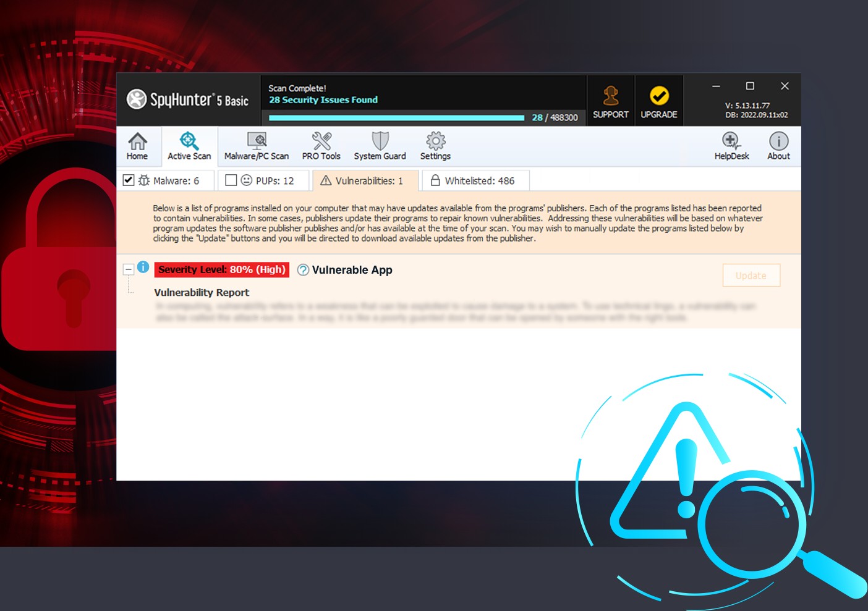Click the Upgrade button

pos(658,100)
